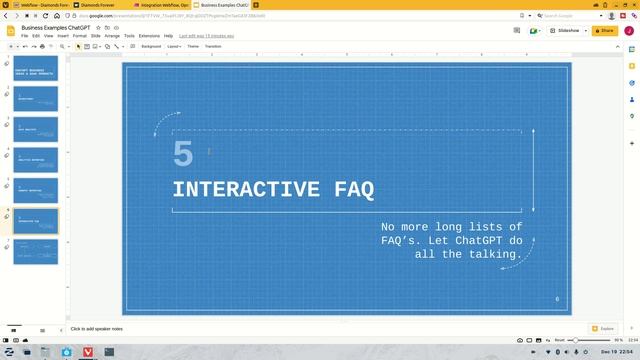Image resolution: width=640 pixels, height=360 pixels.
Task: Select the text box tool
Action: [87, 47]
